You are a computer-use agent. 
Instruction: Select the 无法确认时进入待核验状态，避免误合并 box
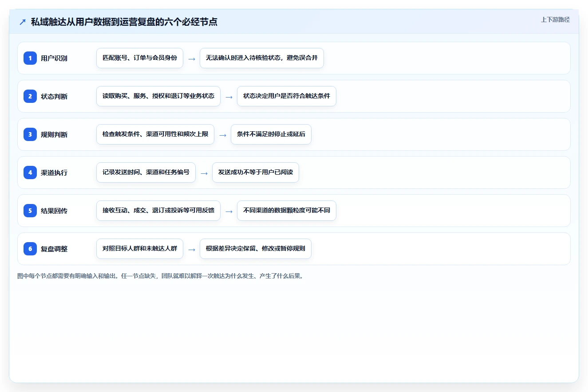262,58
